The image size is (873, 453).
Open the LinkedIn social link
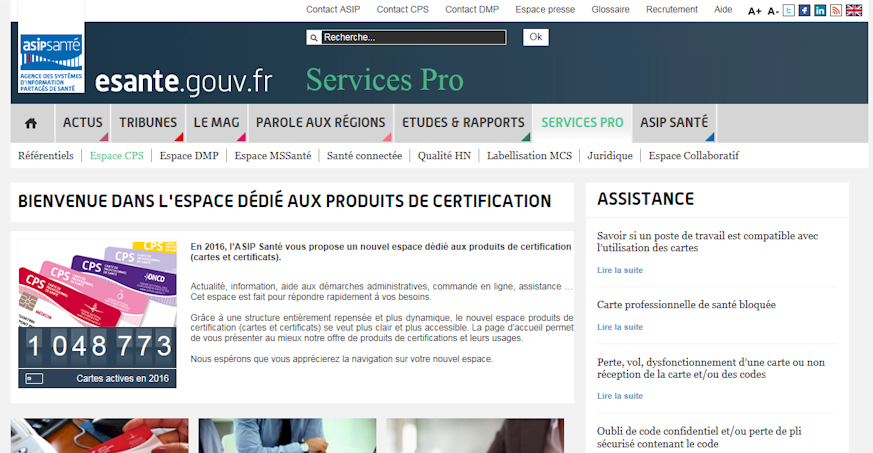click(820, 10)
